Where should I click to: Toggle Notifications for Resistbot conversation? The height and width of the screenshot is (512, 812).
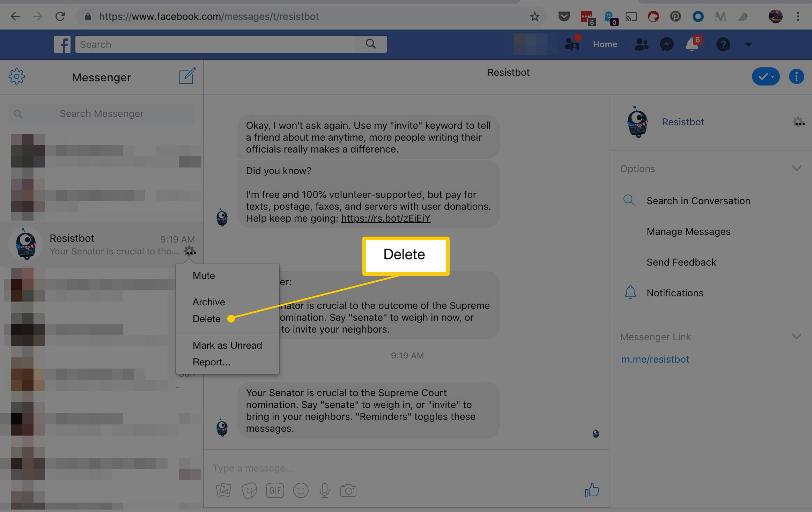click(x=674, y=292)
